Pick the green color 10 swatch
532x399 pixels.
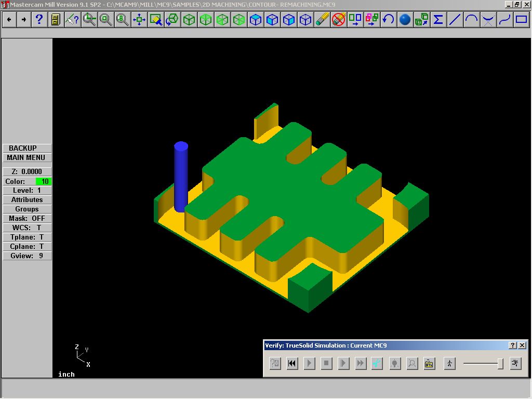click(44, 181)
